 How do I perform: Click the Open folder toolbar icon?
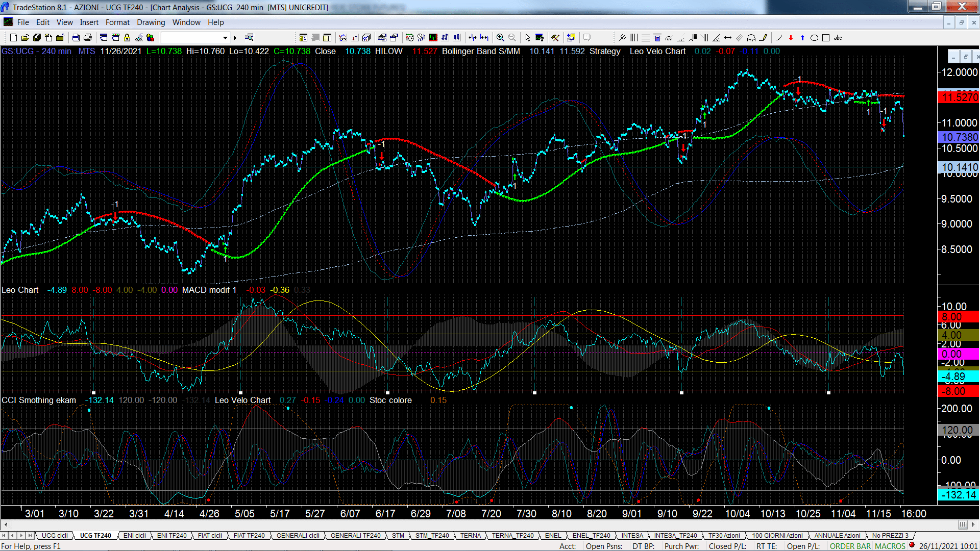tap(25, 37)
